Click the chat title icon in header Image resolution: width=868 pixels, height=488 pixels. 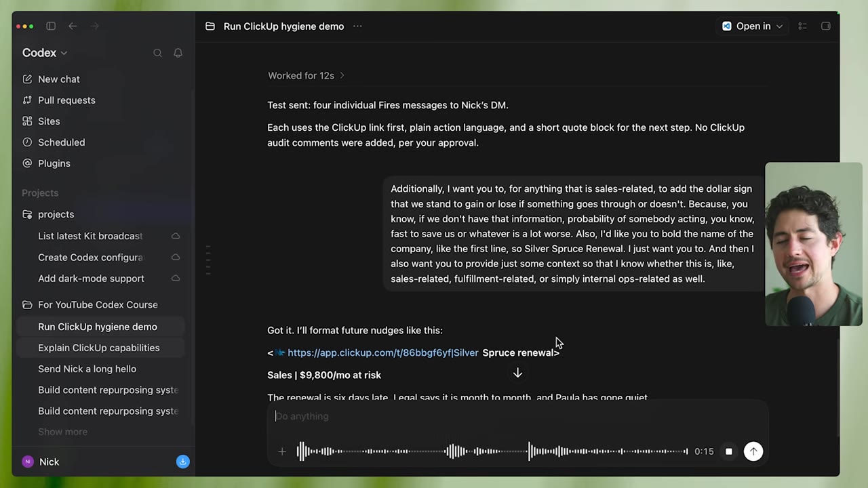pos(210,26)
